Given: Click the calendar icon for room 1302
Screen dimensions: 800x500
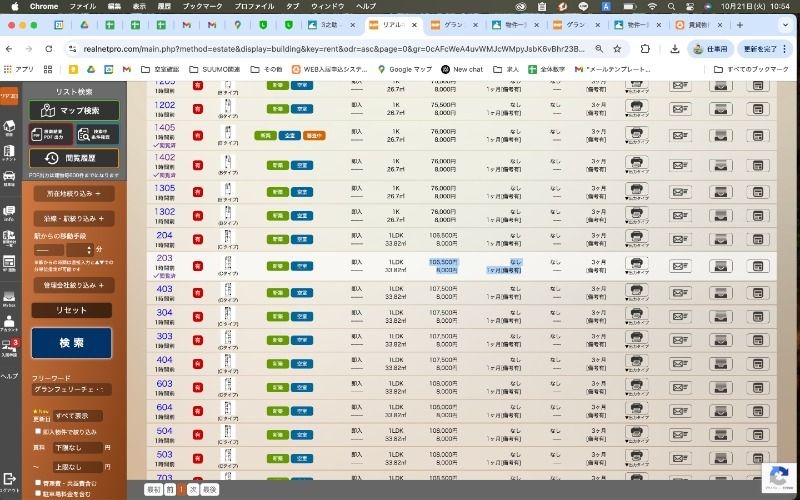Looking at the screenshot, I should (x=760, y=213).
